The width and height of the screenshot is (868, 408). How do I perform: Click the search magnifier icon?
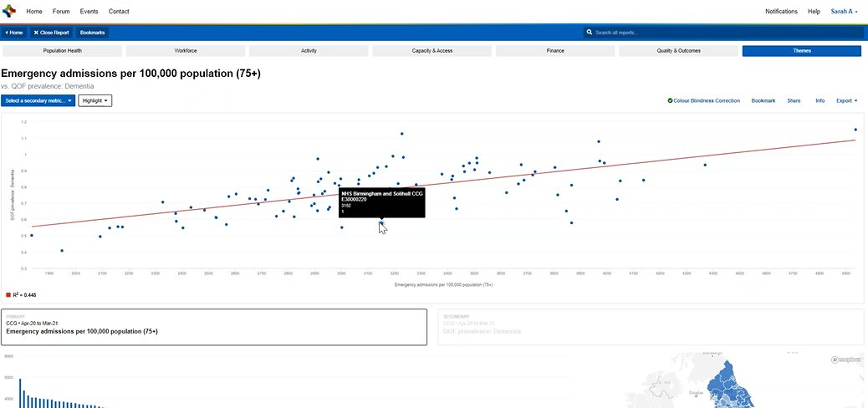(x=590, y=33)
